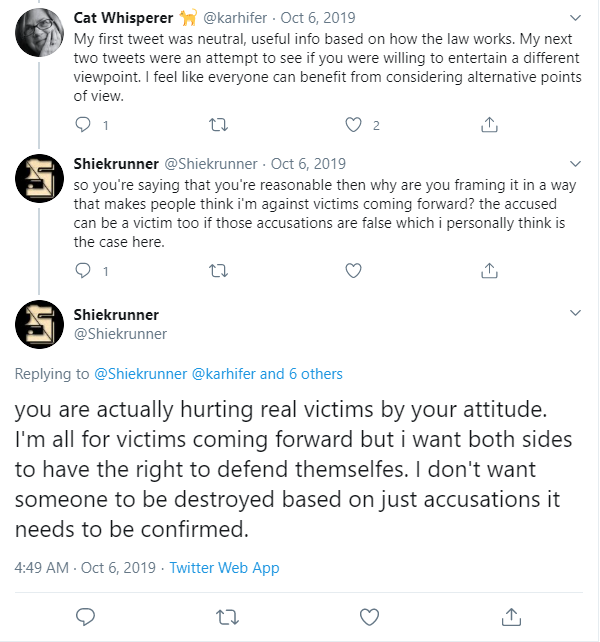Retweet Shiekrunner's tweet about false accusations
The width and height of the screenshot is (600, 642).
218,271
